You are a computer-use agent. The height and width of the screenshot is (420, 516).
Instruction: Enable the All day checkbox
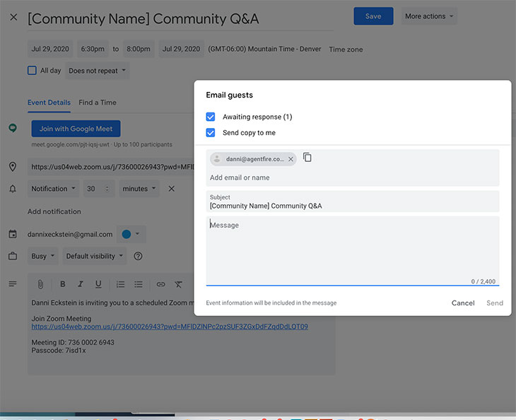[32, 71]
